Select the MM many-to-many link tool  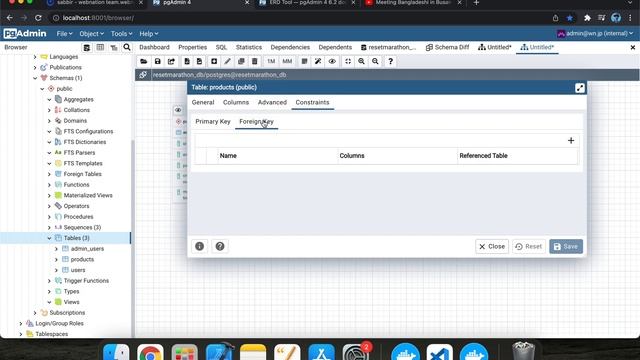coord(287,62)
